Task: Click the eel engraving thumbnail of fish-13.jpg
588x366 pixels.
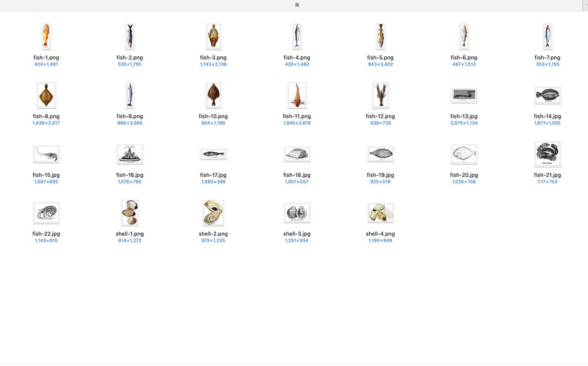Action: [x=464, y=96]
